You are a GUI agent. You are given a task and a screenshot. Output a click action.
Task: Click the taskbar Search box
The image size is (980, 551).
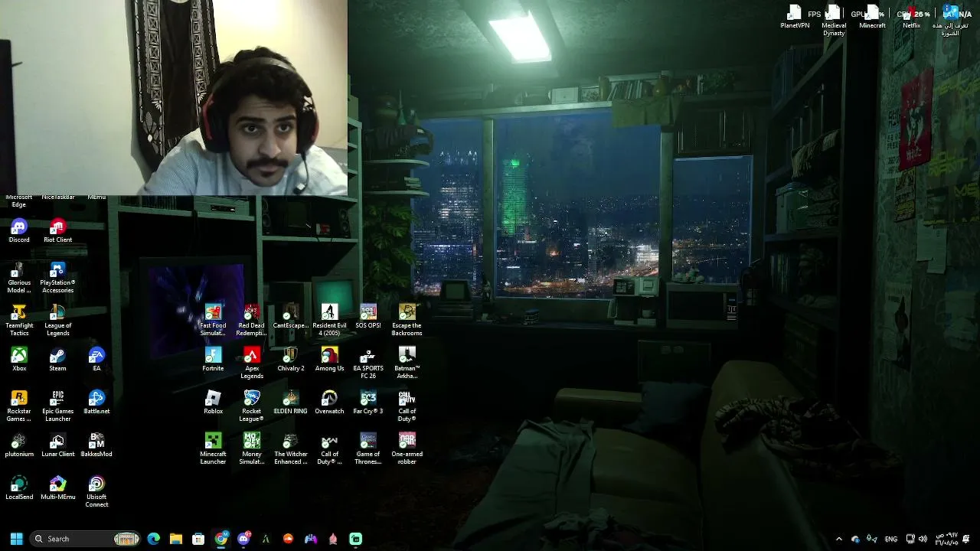86,539
